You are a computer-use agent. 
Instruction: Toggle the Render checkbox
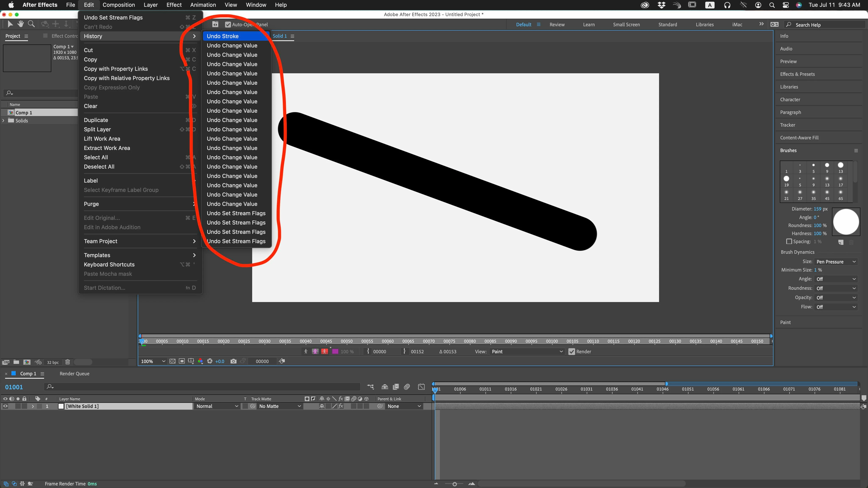572,352
